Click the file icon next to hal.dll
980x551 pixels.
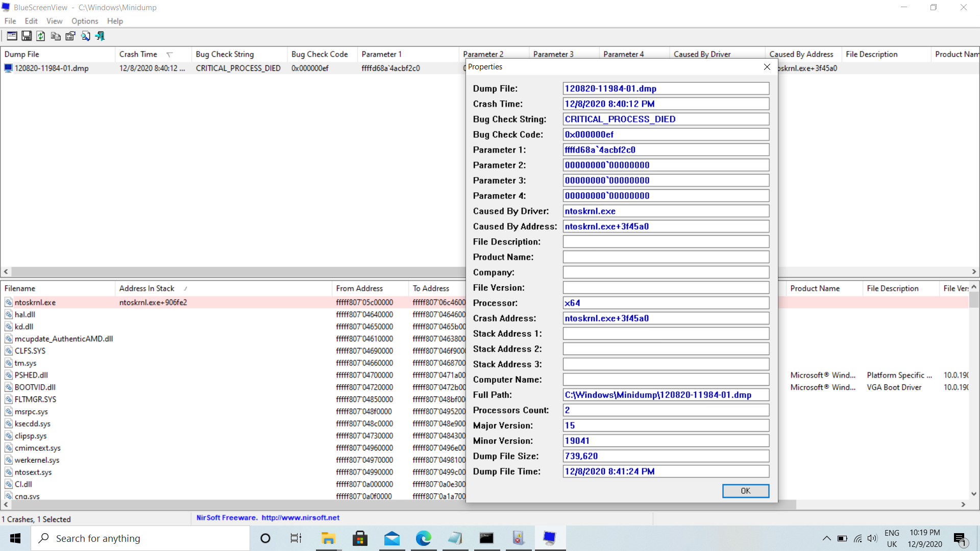click(9, 315)
